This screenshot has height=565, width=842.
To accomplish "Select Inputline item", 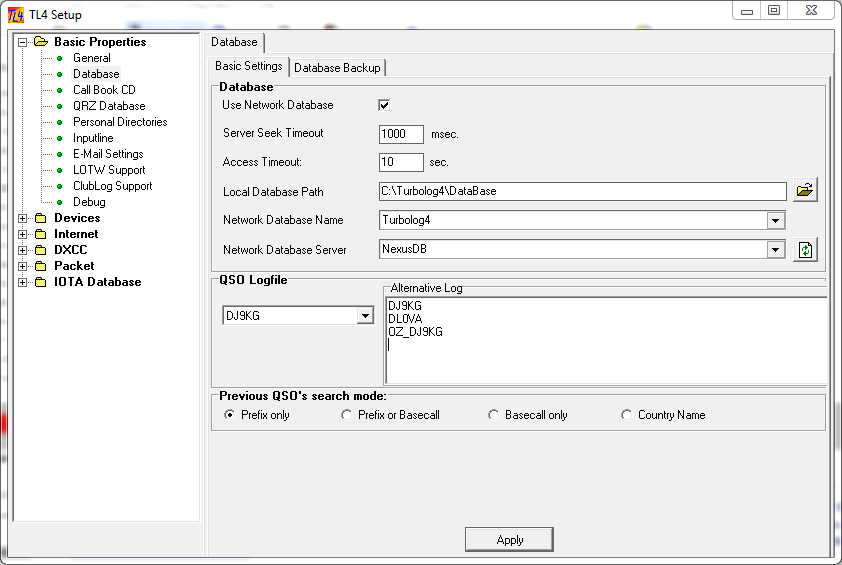I will (x=93, y=138).
